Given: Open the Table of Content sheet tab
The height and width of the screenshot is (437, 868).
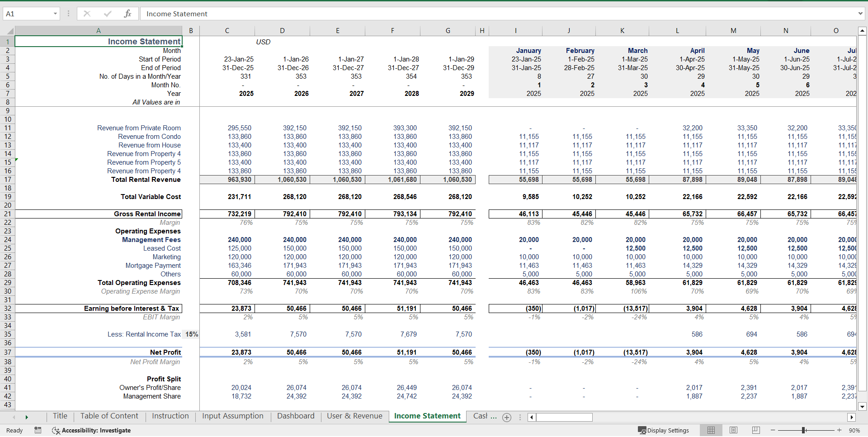Looking at the screenshot, I should point(109,416).
